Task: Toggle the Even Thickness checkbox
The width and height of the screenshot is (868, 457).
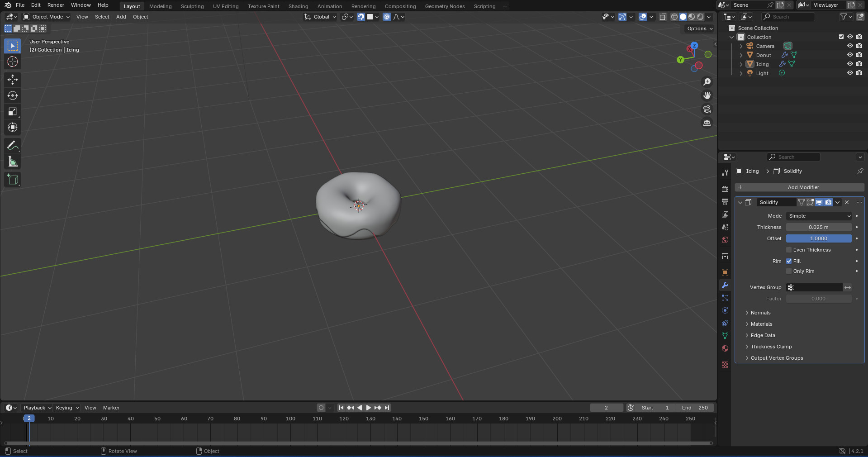Action: (789, 250)
